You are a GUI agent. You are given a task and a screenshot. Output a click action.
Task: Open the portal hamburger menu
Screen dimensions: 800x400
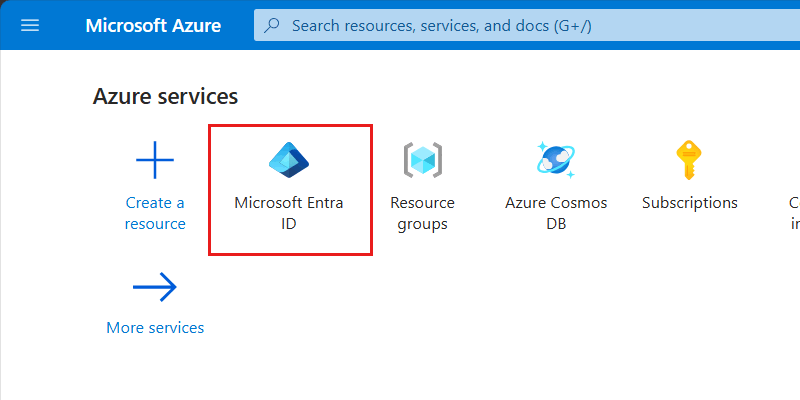[x=30, y=25]
